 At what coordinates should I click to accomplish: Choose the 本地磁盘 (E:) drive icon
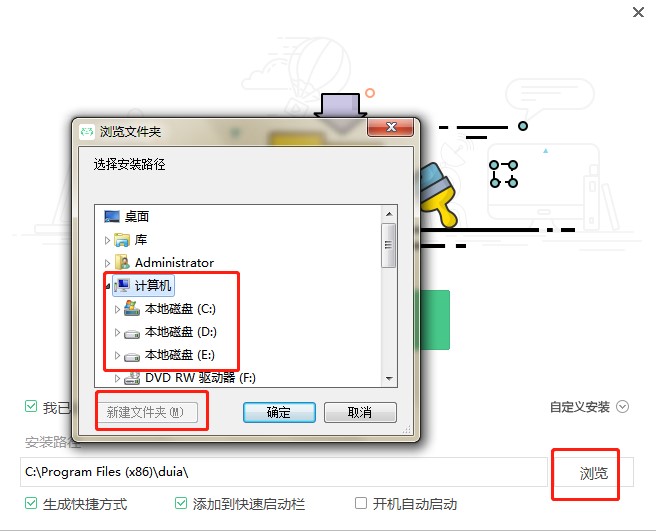click(x=132, y=356)
